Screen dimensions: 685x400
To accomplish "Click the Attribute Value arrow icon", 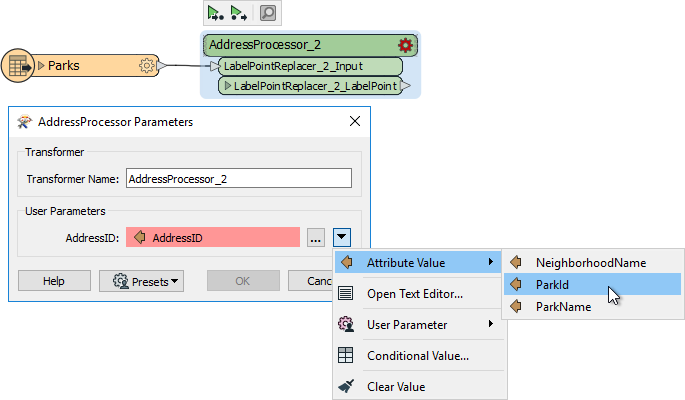I will [346, 262].
